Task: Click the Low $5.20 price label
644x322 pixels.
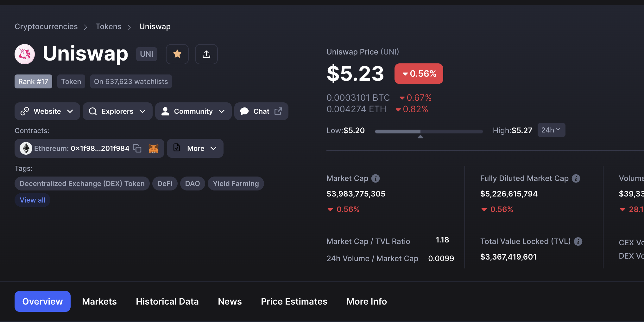Action: (x=346, y=130)
